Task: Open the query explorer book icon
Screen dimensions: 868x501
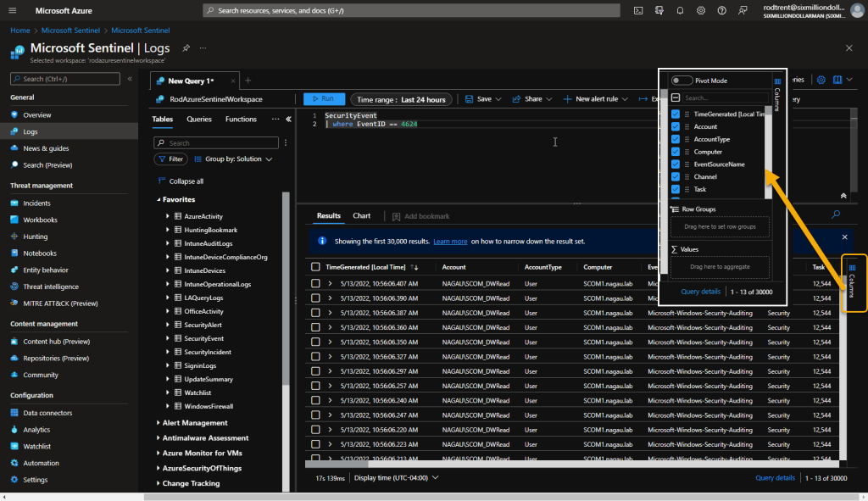Action: pyautogui.click(x=837, y=80)
